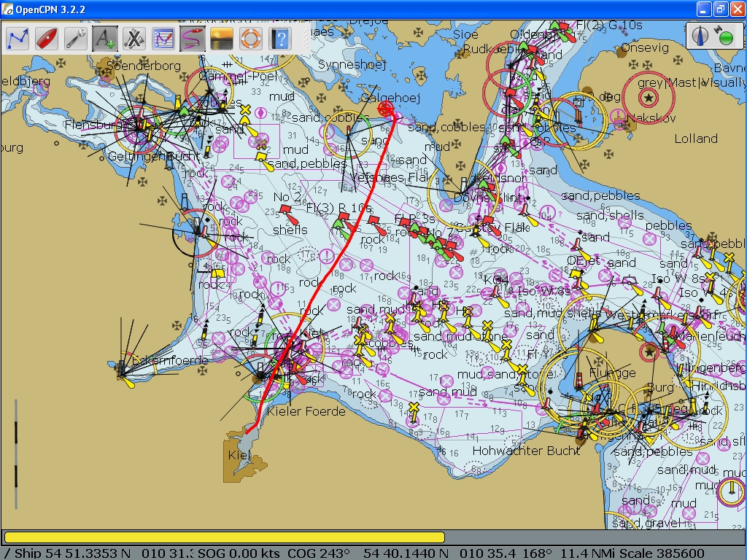The width and height of the screenshot is (747, 560).
Task: Click the 'Lolland' label
Action: [696, 139]
